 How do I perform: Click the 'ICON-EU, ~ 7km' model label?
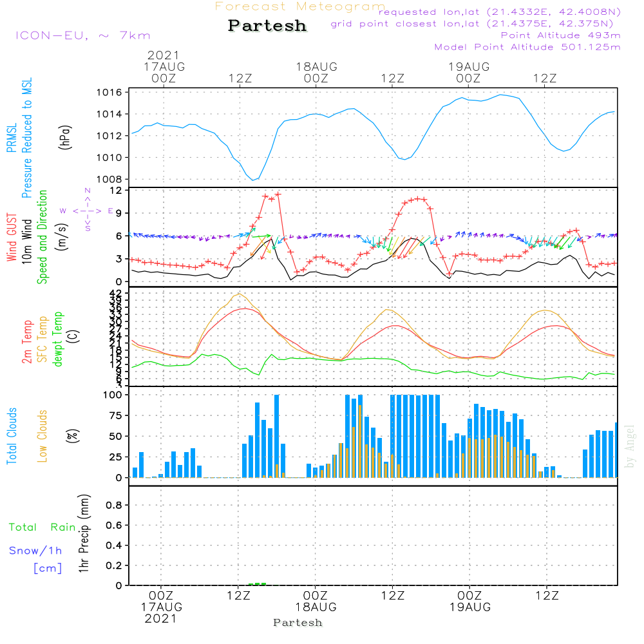[x=83, y=35]
